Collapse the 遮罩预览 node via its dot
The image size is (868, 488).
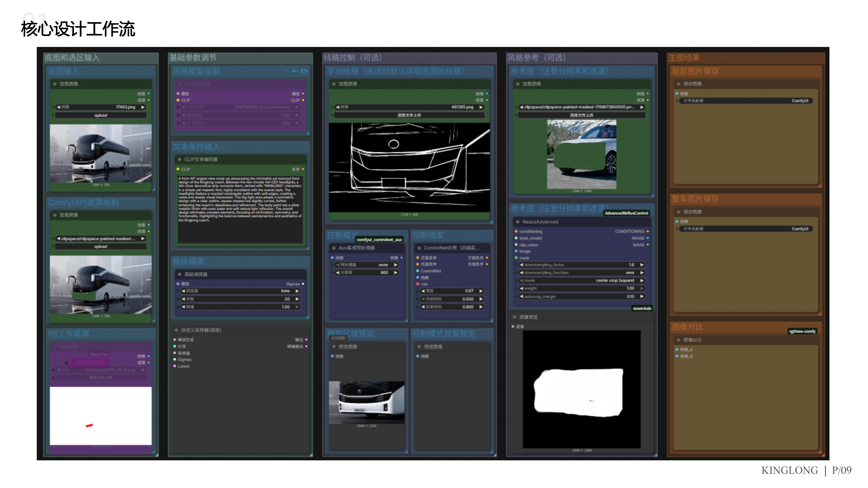514,317
